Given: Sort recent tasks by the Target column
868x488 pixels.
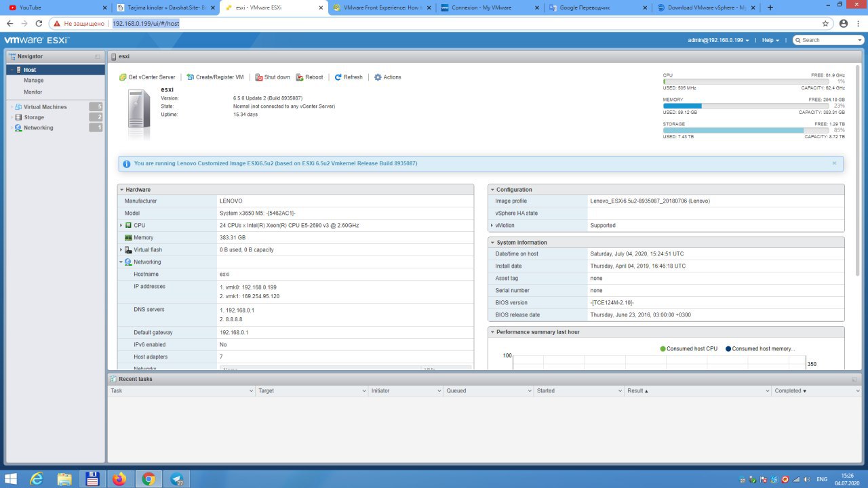Looking at the screenshot, I should 312,391.
